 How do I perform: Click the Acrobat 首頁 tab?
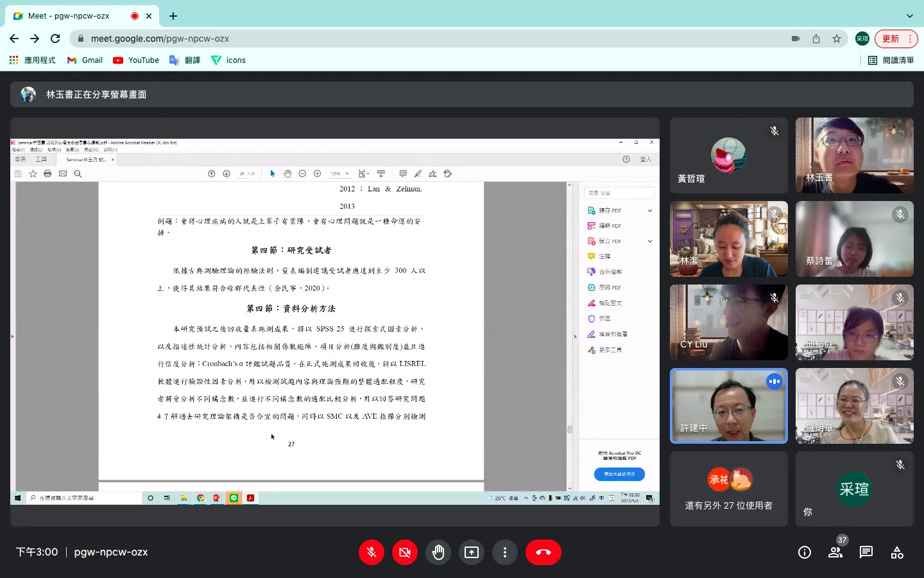[21, 159]
